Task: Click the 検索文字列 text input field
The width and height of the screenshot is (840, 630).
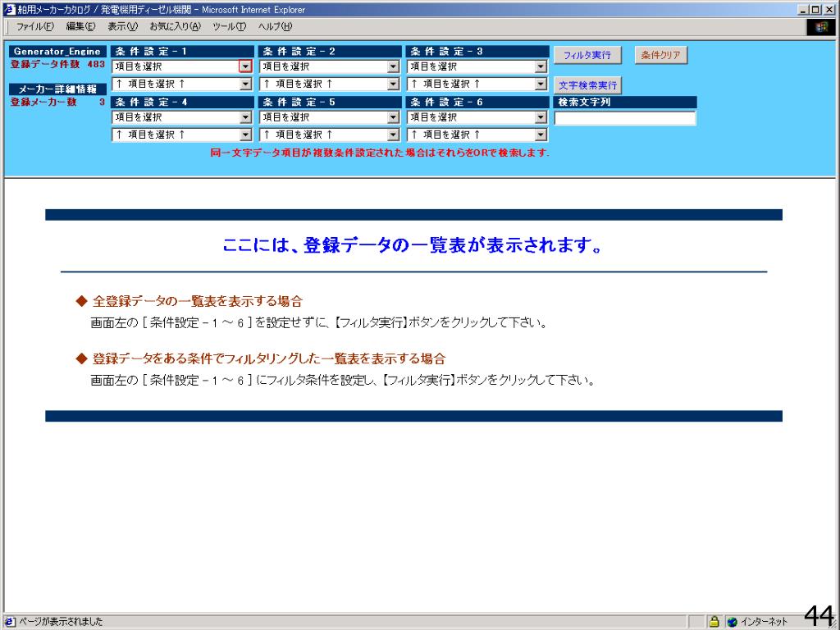Action: [624, 118]
